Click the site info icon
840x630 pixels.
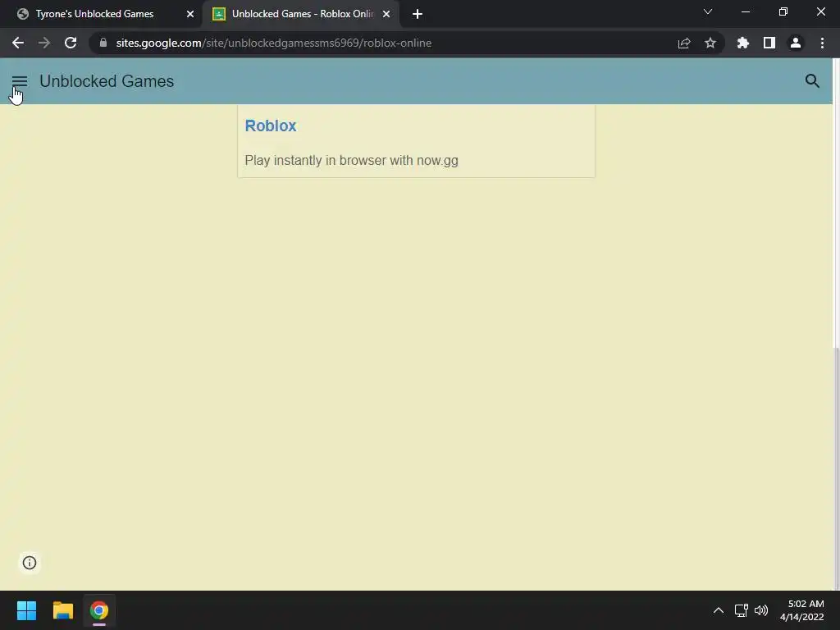point(30,563)
